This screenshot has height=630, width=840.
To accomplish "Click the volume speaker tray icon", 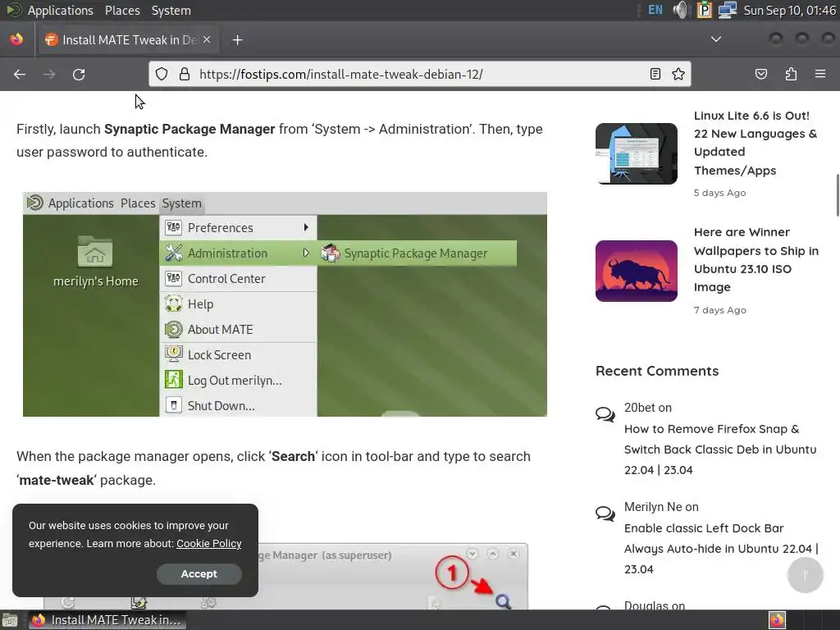I will [x=680, y=10].
